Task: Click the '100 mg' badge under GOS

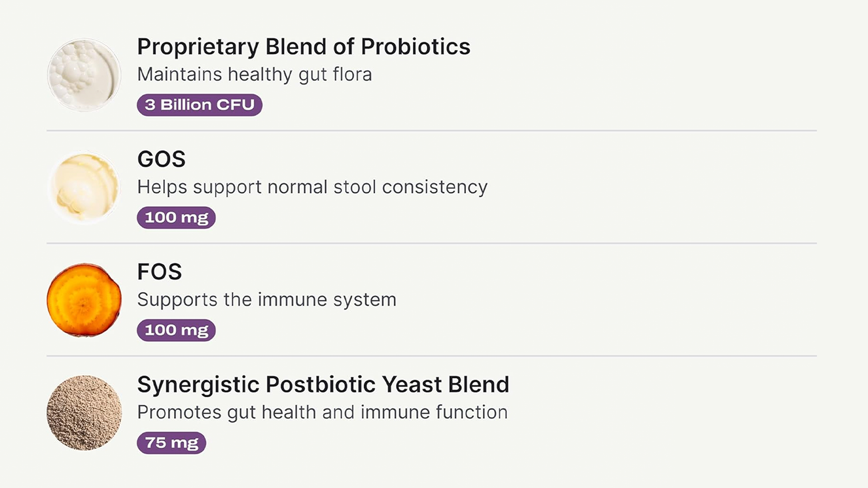Action: (176, 218)
